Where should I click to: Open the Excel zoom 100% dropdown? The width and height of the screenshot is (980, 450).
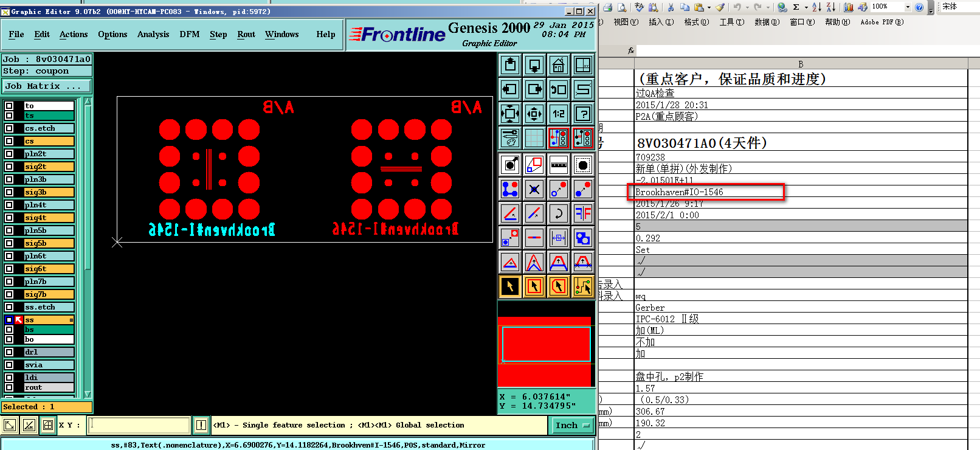tap(908, 7)
